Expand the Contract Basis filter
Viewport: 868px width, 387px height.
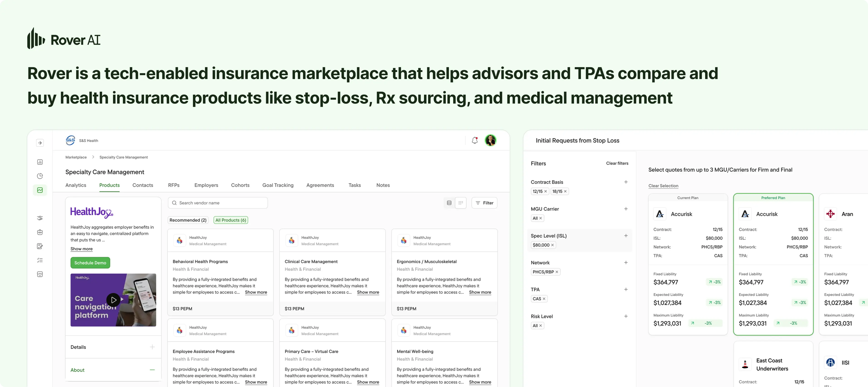626,182
